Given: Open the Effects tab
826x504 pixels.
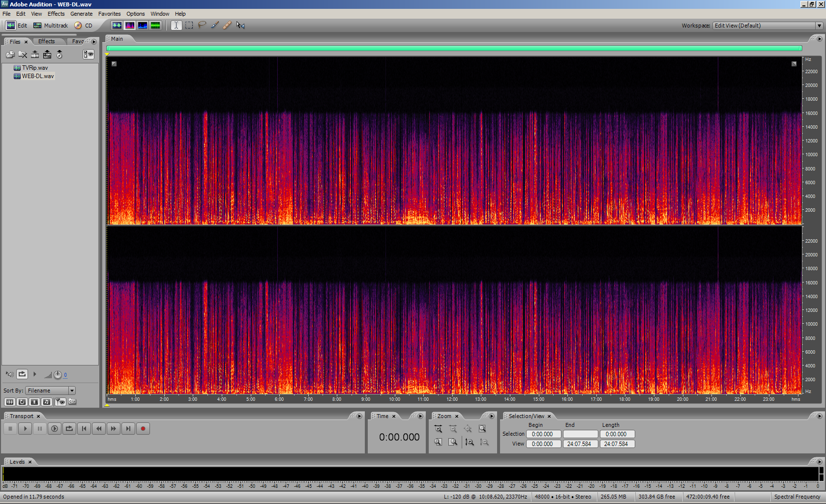Looking at the screenshot, I should point(47,41).
